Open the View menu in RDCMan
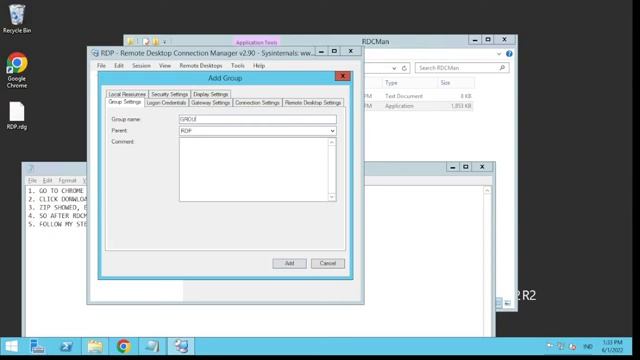Screen dimensions: 640x360 tap(165, 66)
